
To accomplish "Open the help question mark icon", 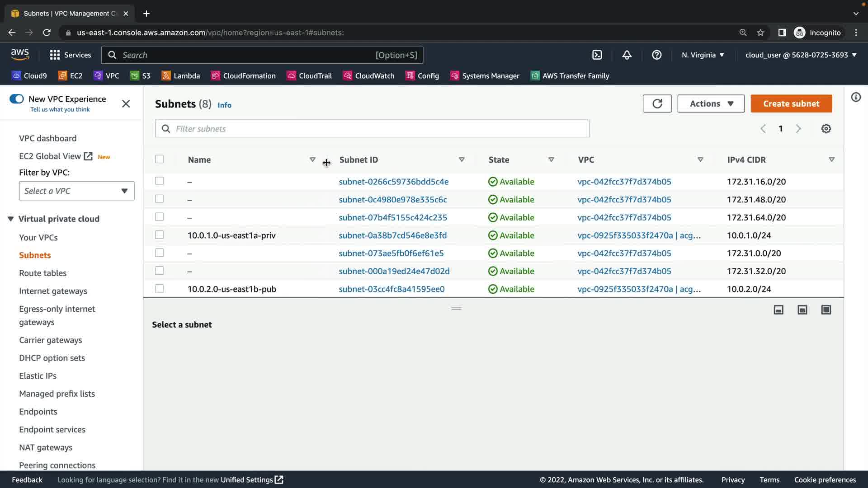I will point(656,55).
